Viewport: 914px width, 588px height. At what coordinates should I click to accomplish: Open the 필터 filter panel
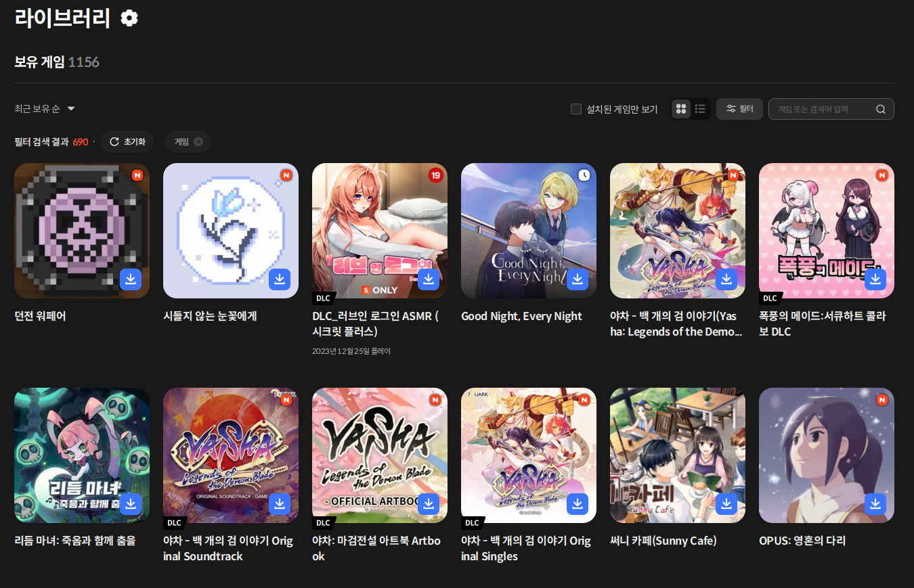pos(739,109)
